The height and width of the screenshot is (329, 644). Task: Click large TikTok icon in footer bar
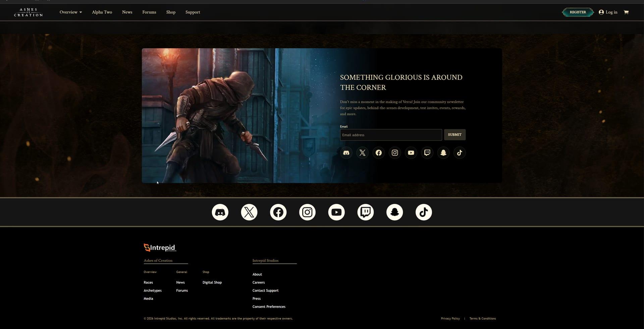[424, 212]
